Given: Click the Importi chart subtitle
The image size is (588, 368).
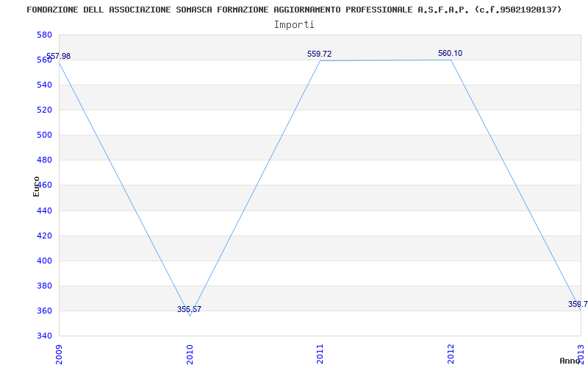Looking at the screenshot, I should coord(294,25).
